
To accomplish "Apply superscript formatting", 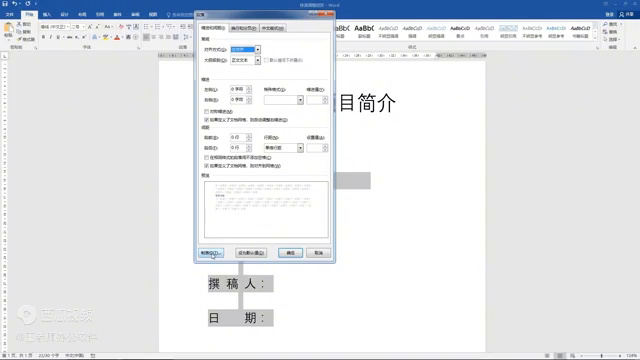I will pos(84,37).
